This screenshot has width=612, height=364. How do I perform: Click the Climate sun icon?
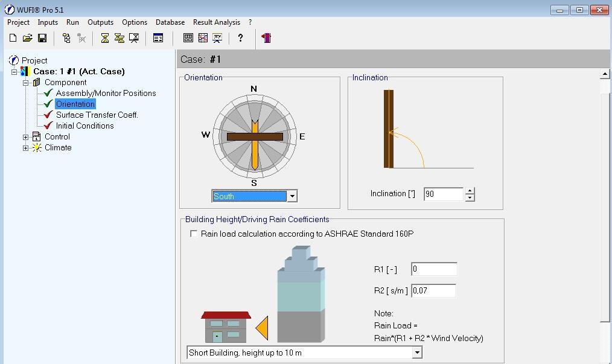[x=37, y=148]
